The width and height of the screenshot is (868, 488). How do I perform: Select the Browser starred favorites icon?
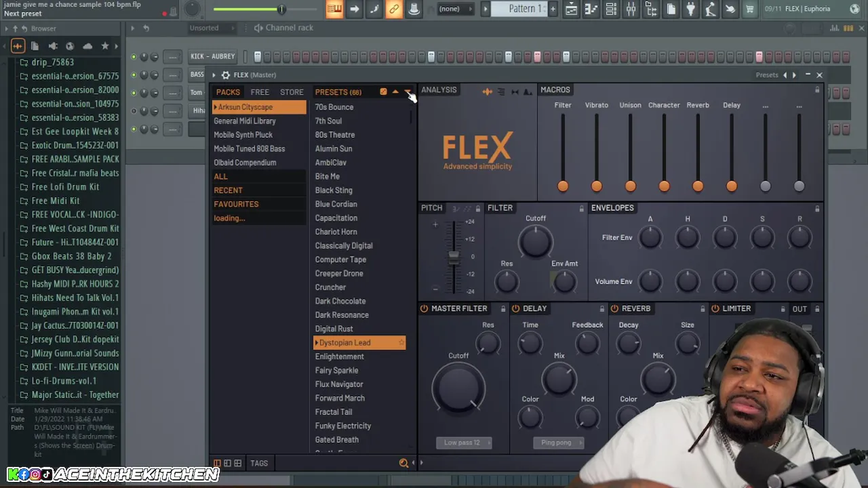105,46
